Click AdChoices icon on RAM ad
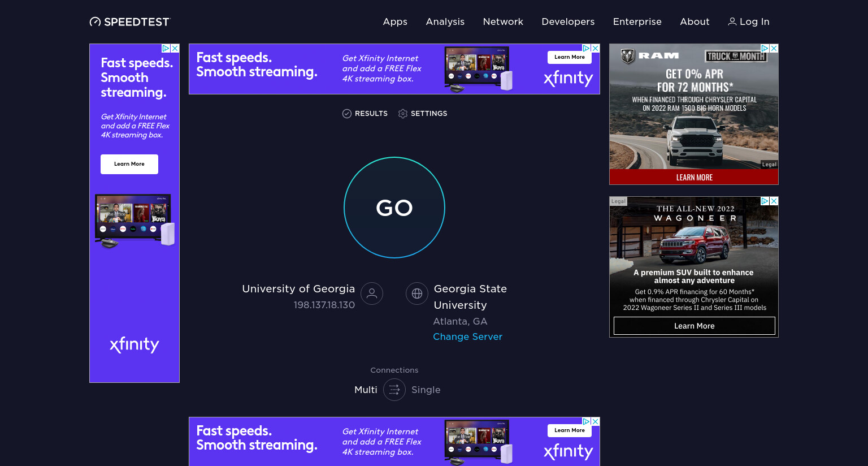868x466 pixels. coord(765,49)
